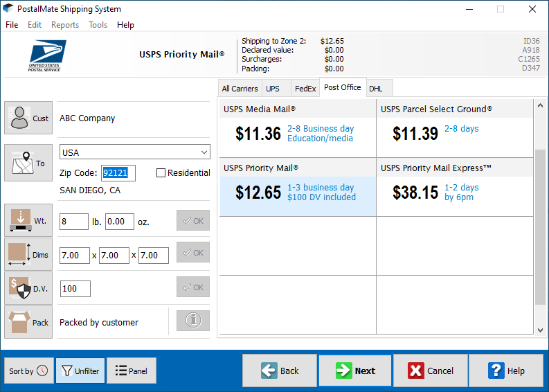The width and height of the screenshot is (549, 392).
Task: Click the services list scrollbar thumb
Action: click(x=540, y=227)
